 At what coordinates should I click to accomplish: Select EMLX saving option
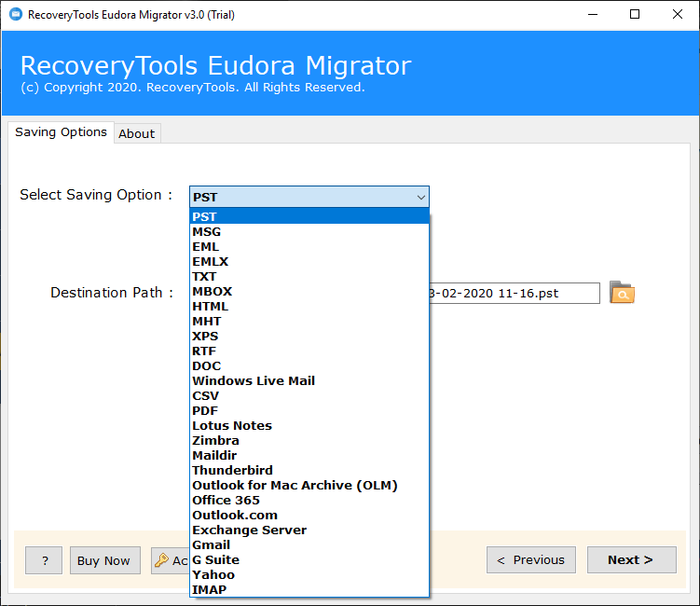tap(309, 261)
